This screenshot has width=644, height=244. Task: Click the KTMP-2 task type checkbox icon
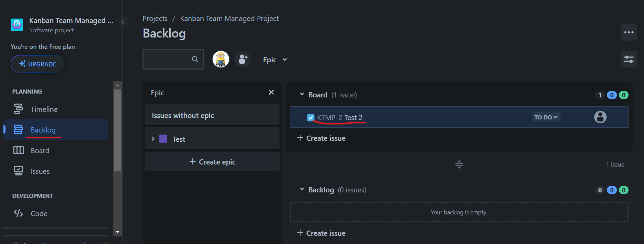coord(310,118)
